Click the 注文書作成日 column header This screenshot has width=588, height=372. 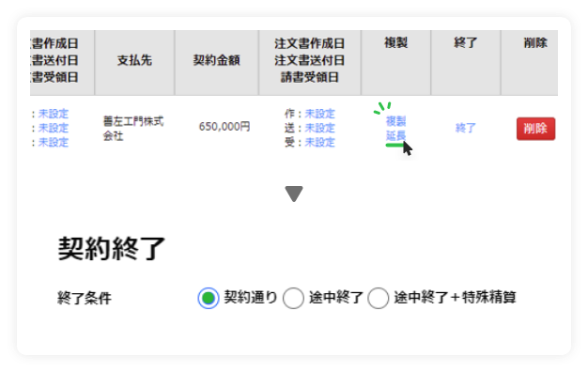click(x=309, y=43)
